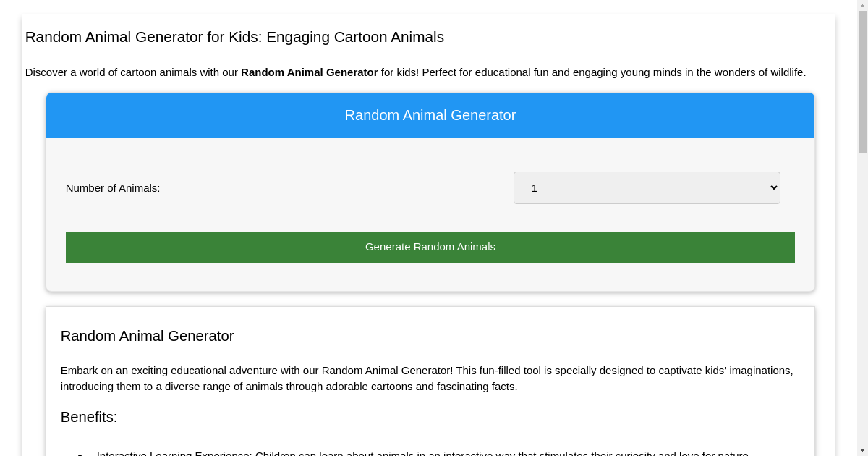Click the blue Random Animal Generator banner
The image size is (868, 456).
click(430, 114)
